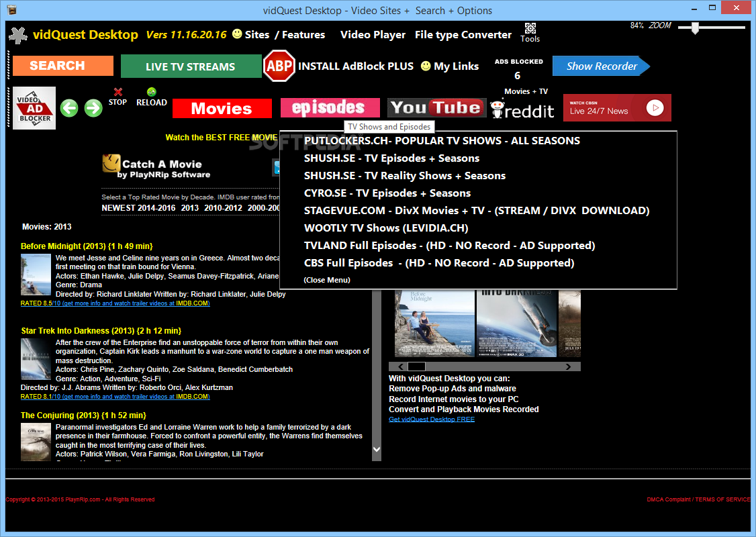This screenshot has width=756, height=537.
Task: Go forward with green right arrow
Action: (x=93, y=108)
